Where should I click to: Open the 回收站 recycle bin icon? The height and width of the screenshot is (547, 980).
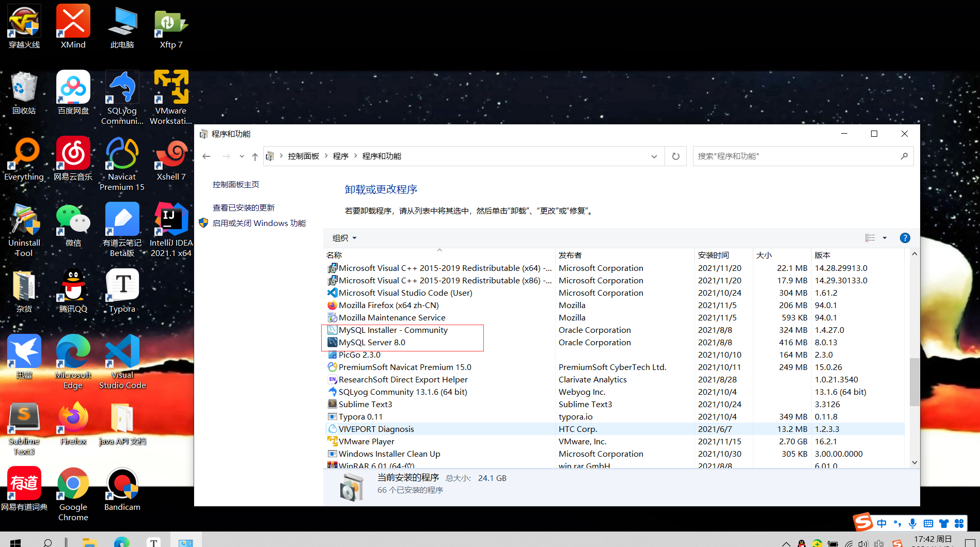pos(24,93)
